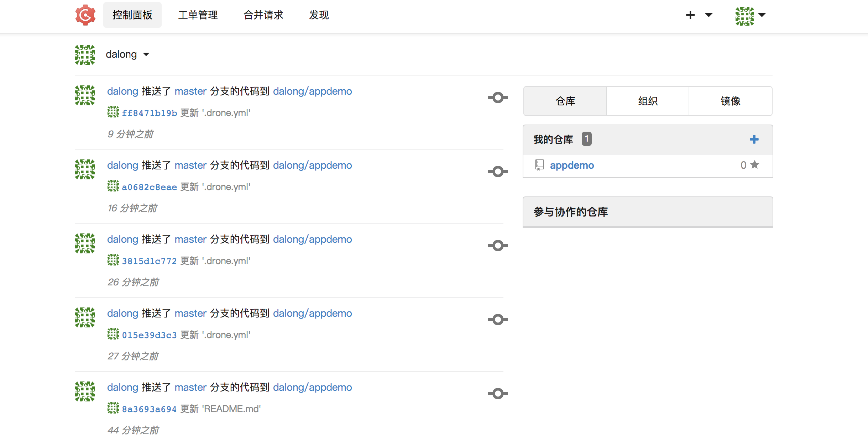The image size is (868, 437).
Task: Open the appdemo repository link
Action: (x=572, y=165)
